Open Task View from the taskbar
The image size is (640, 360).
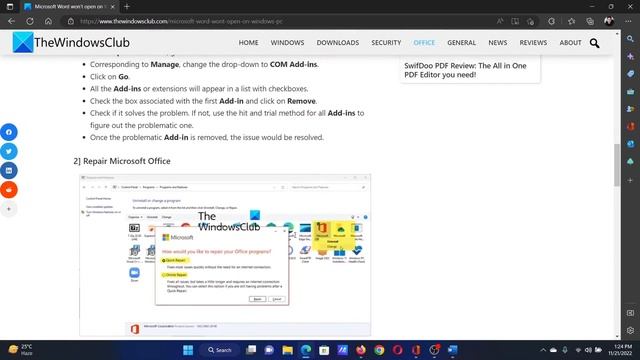point(251,350)
